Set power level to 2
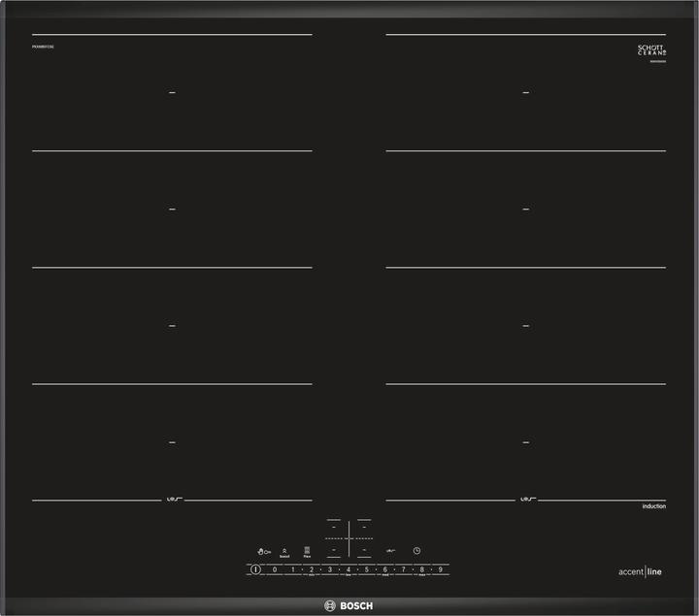The height and width of the screenshot is (616, 699). (312, 569)
